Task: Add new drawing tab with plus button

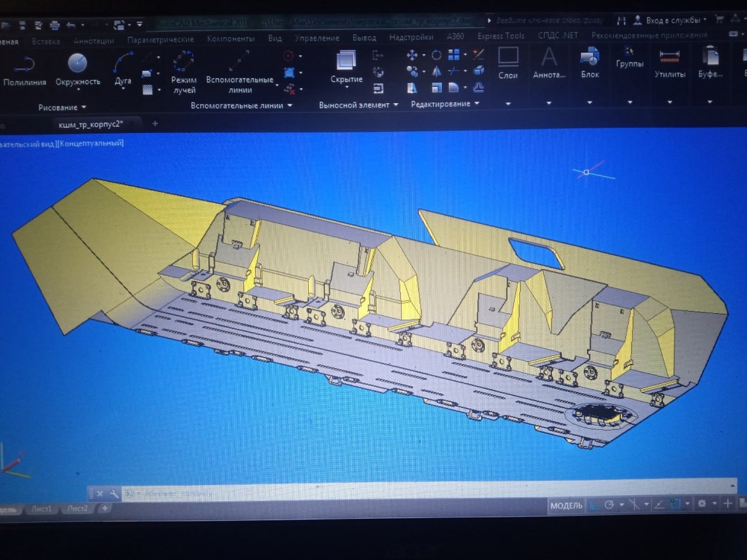Action: (155, 124)
